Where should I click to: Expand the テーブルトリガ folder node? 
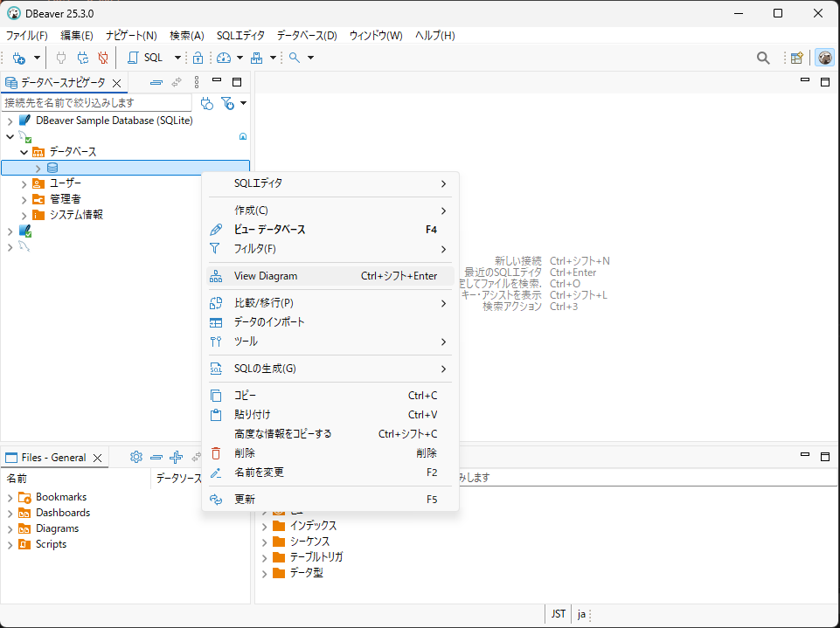(x=264, y=558)
